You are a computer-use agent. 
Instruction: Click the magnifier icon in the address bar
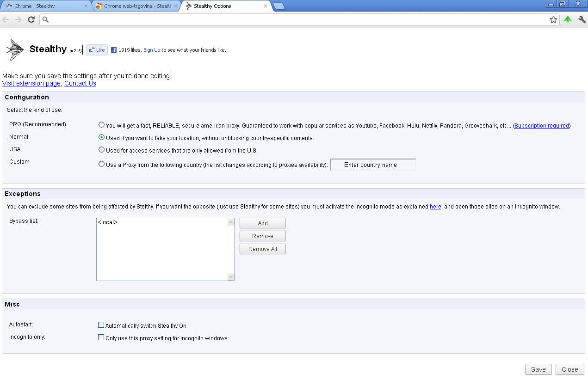tap(45, 19)
